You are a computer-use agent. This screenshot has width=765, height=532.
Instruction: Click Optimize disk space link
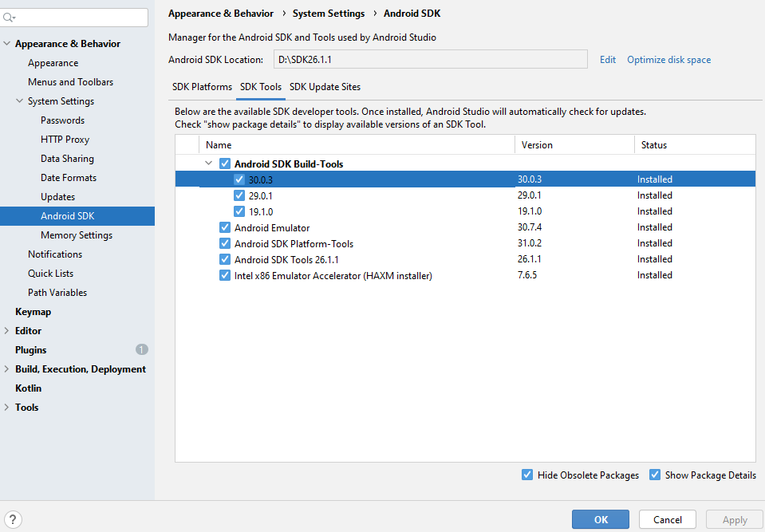[669, 60]
